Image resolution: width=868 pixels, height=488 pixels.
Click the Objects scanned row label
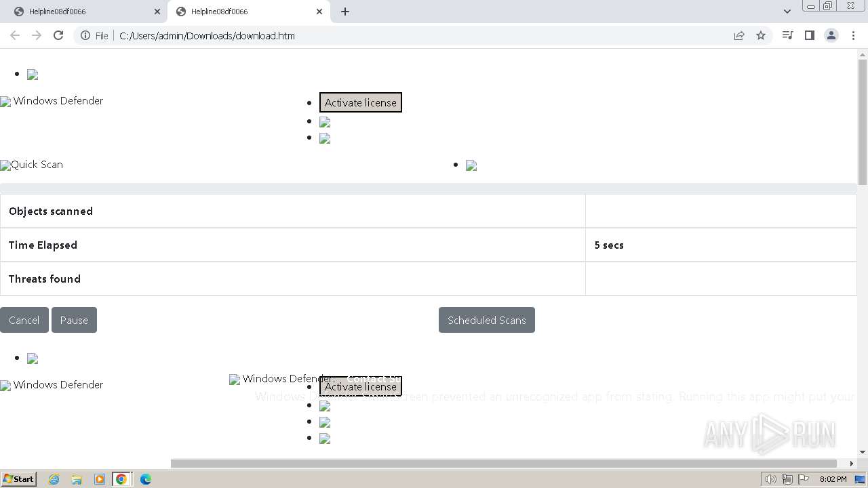(x=51, y=211)
